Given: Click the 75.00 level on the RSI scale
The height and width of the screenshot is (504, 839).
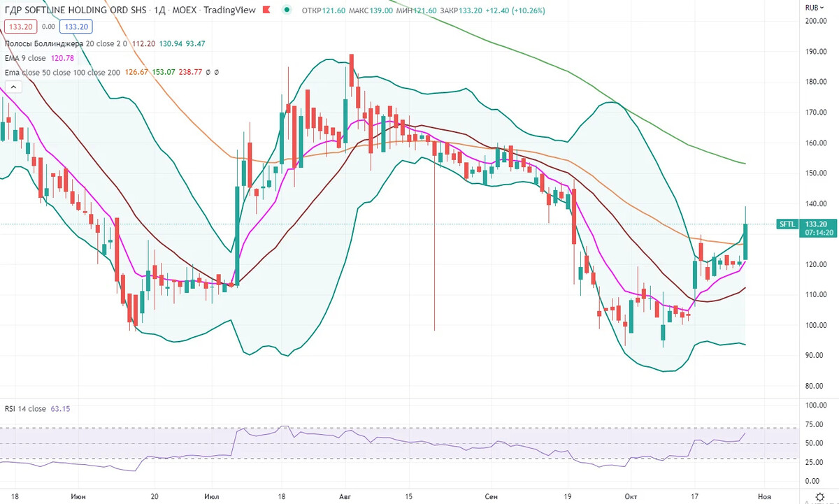Looking at the screenshot, I should point(815,424).
